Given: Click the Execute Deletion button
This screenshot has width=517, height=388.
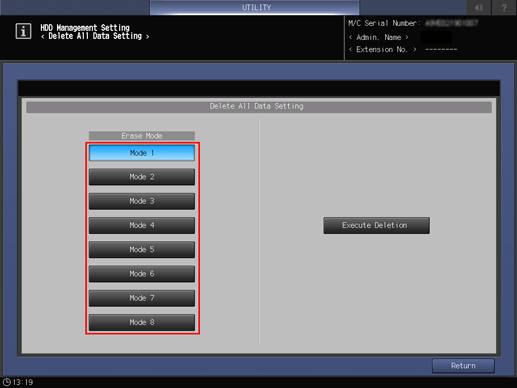Looking at the screenshot, I should (x=376, y=225).
